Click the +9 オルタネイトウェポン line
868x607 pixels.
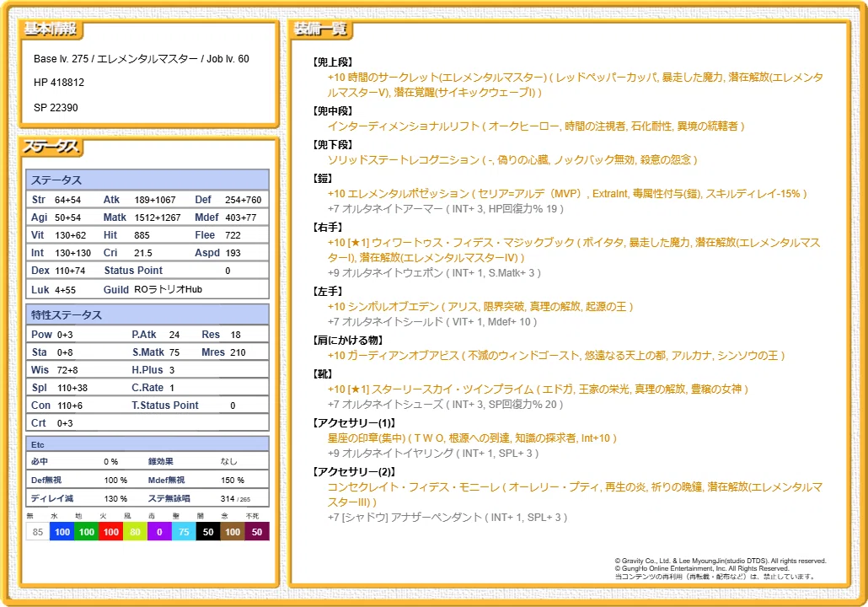coord(434,273)
